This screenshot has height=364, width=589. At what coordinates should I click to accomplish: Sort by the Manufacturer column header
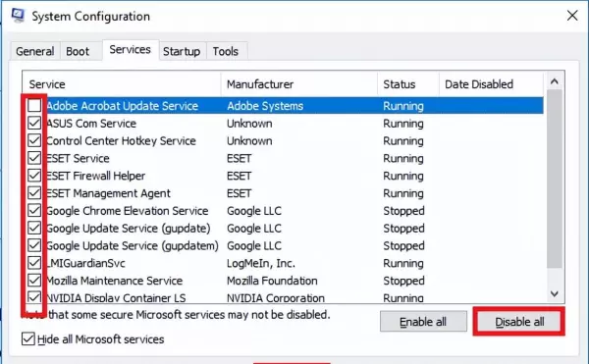tap(299, 84)
